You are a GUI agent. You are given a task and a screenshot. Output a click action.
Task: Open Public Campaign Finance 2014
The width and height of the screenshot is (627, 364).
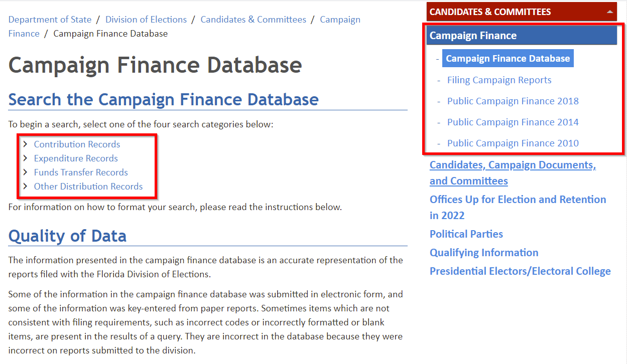(x=513, y=122)
